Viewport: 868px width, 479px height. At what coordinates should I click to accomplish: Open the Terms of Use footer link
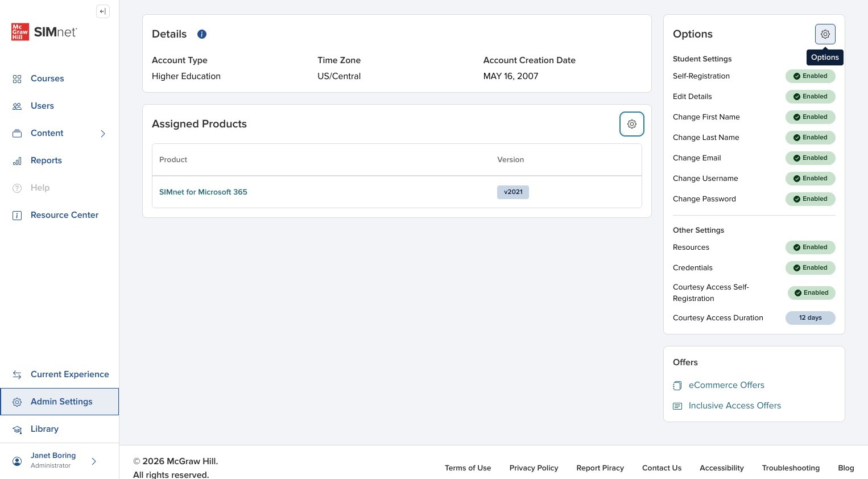(468, 468)
